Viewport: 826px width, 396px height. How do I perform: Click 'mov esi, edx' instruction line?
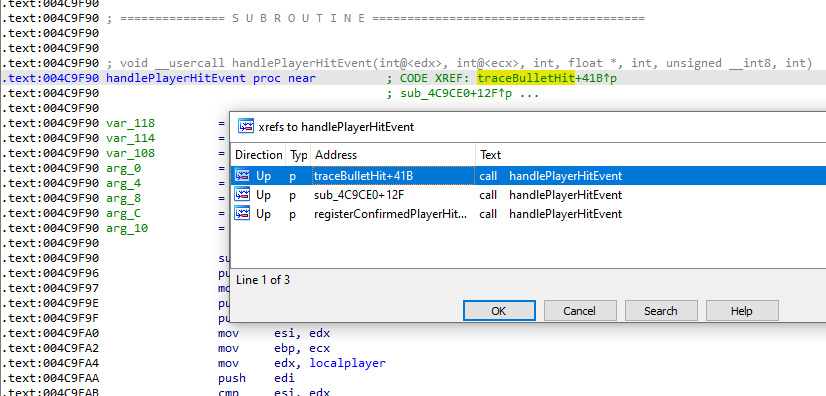click(274, 333)
